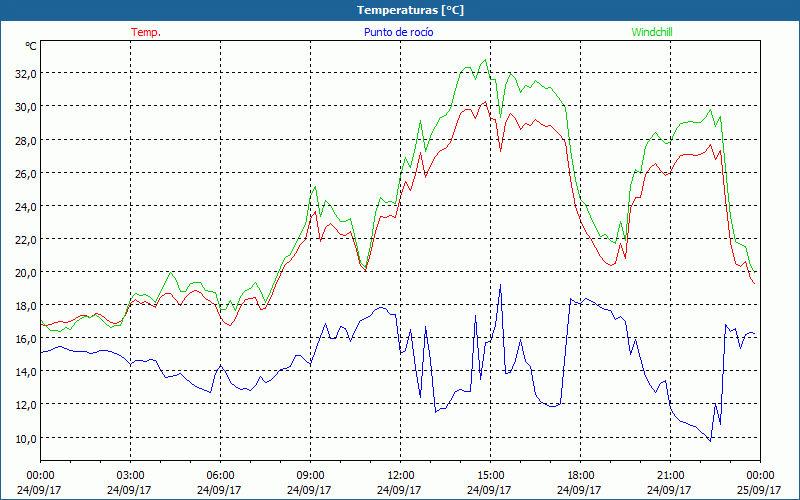Image resolution: width=800 pixels, height=500 pixels.
Task: Click the blue dew point spike above 18,0
Action: point(501,285)
